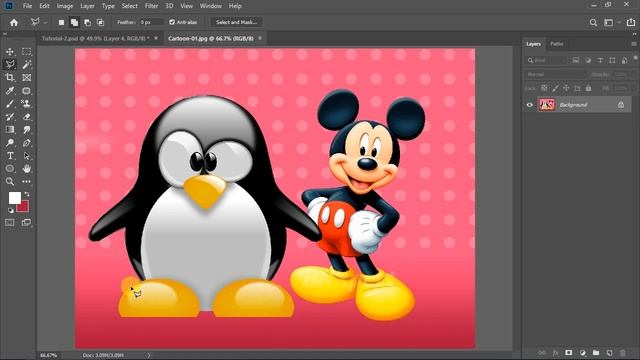Select the Dodge tool
Screen dimensions: 640x360
pyautogui.click(x=10, y=143)
